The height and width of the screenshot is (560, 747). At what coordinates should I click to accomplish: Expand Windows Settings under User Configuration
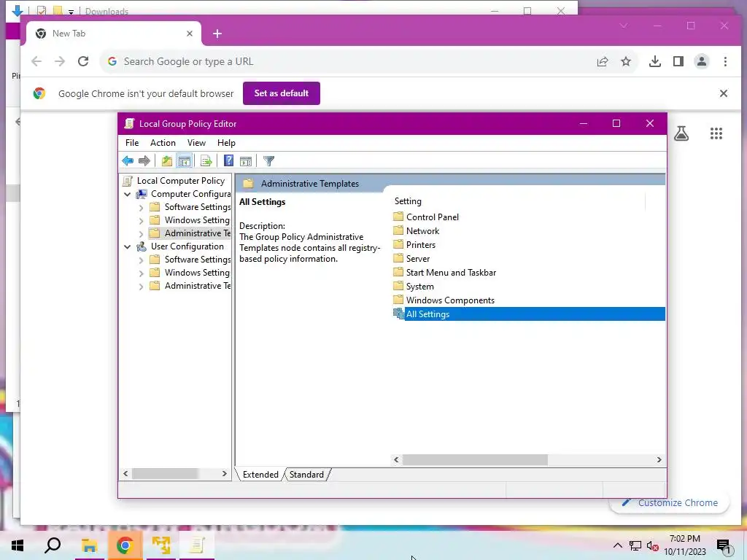[x=141, y=273]
